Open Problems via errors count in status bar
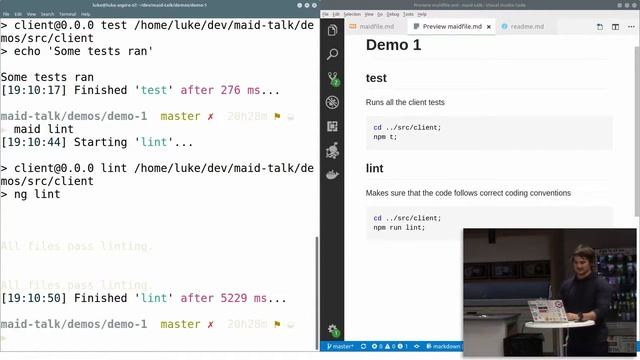 coord(389,346)
